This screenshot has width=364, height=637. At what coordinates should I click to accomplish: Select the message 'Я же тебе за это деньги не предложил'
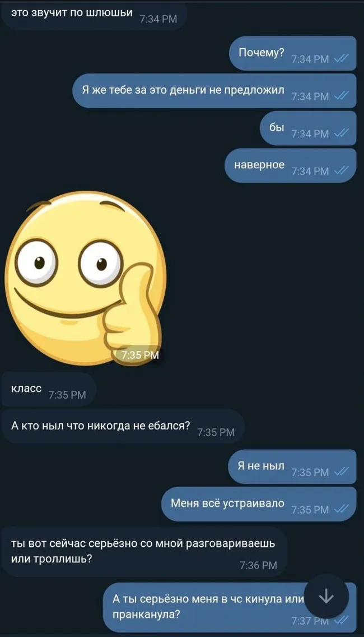pos(214,91)
